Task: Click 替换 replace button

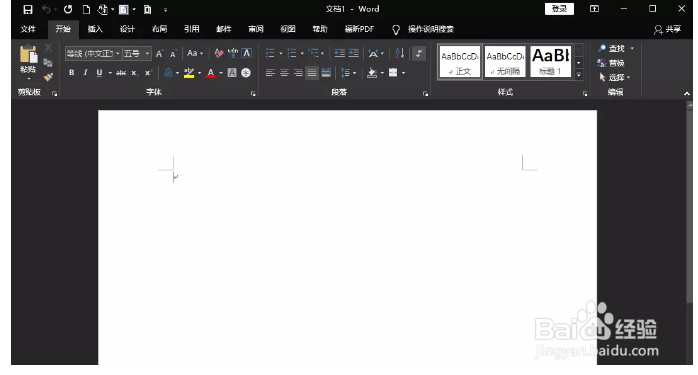Action: pyautogui.click(x=611, y=63)
